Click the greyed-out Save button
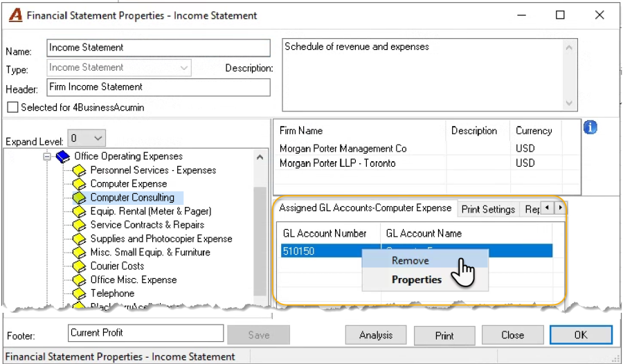 [x=259, y=335]
